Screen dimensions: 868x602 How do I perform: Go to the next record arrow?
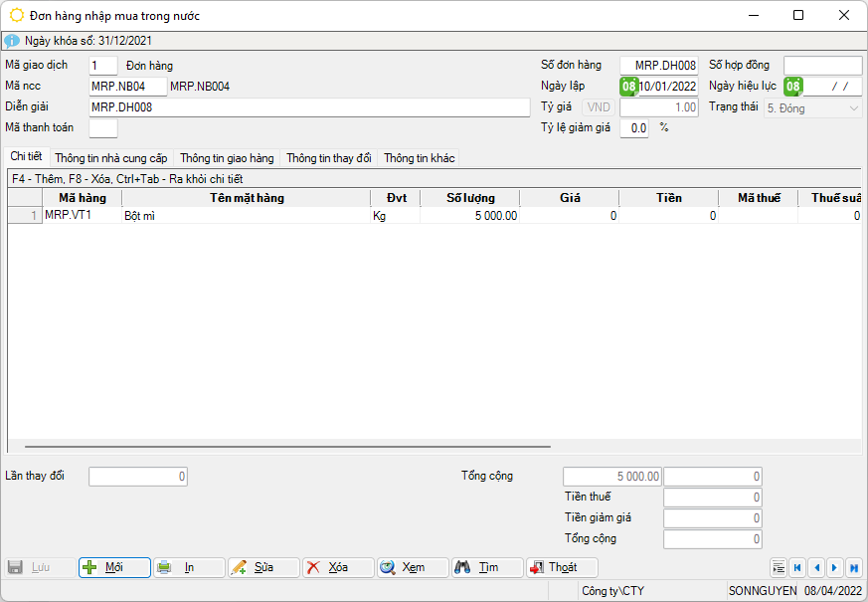[x=834, y=568]
